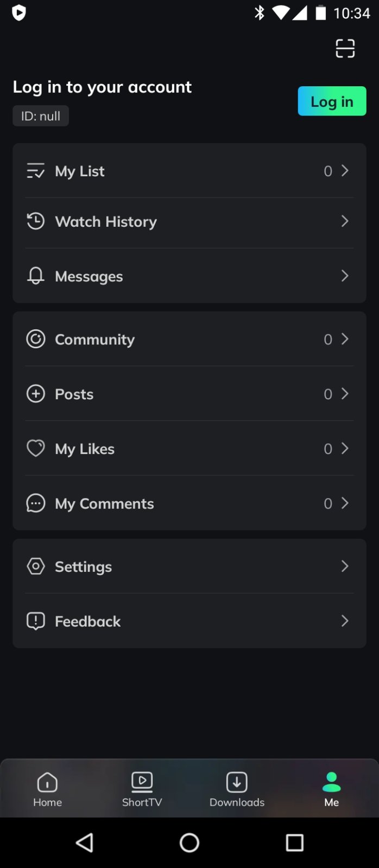Tap the Messages bell icon
Image resolution: width=379 pixels, height=868 pixels.
tap(36, 276)
